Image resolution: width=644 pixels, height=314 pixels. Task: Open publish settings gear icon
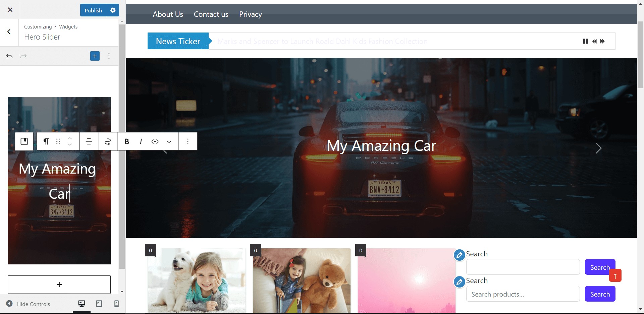coord(113,10)
